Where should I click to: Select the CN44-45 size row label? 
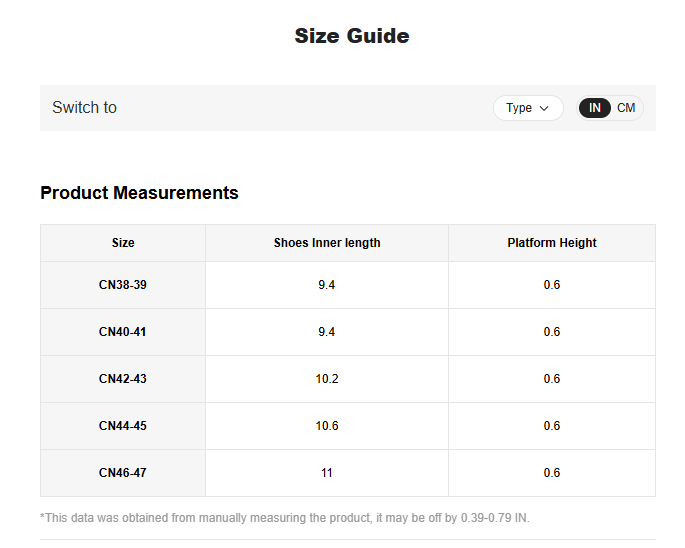[123, 426]
